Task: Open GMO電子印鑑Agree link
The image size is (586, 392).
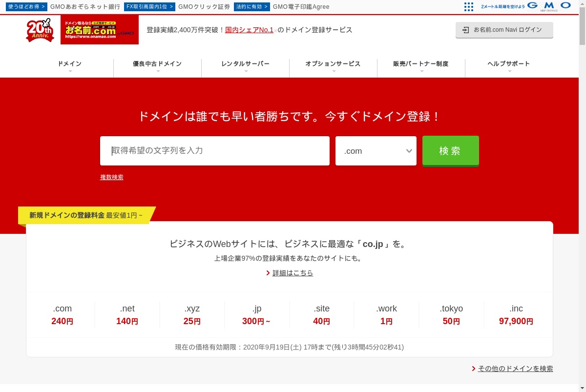Action: coord(301,7)
